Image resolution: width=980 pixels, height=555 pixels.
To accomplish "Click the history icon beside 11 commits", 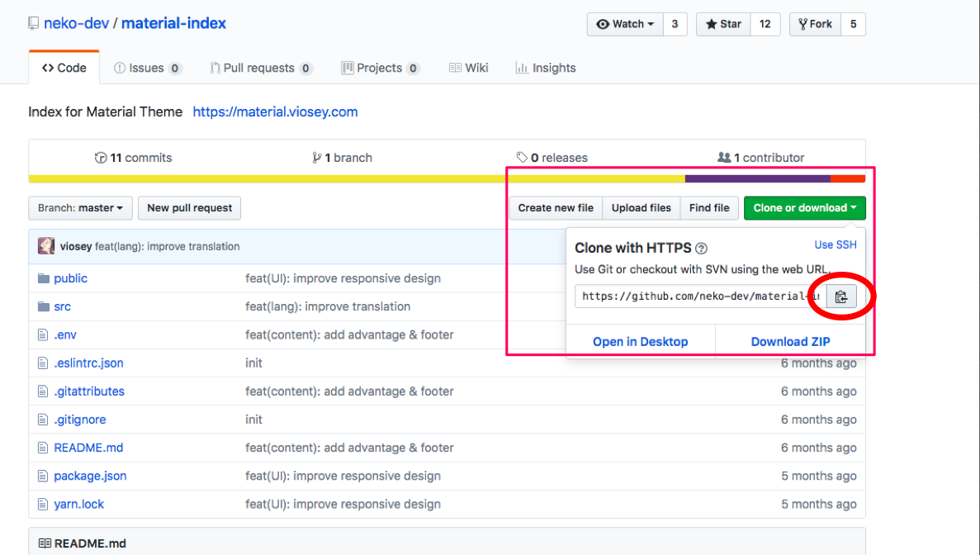I will pyautogui.click(x=101, y=158).
